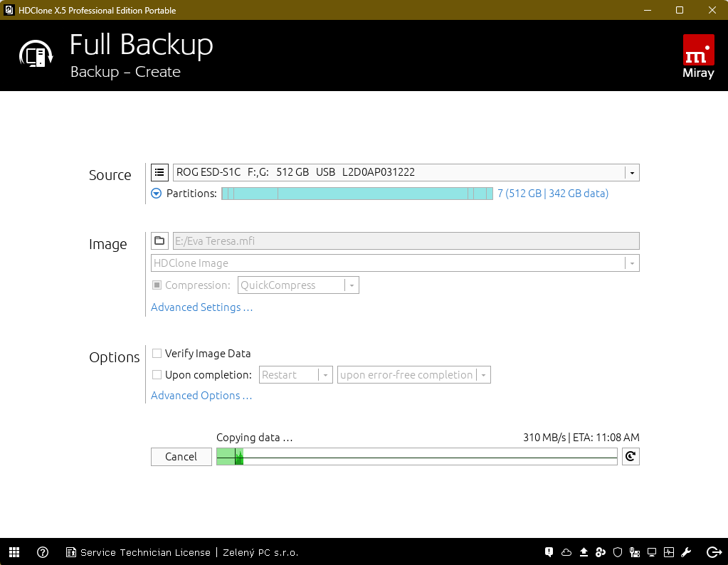
Task: Enable the Upon completion checkbox
Action: (x=157, y=375)
